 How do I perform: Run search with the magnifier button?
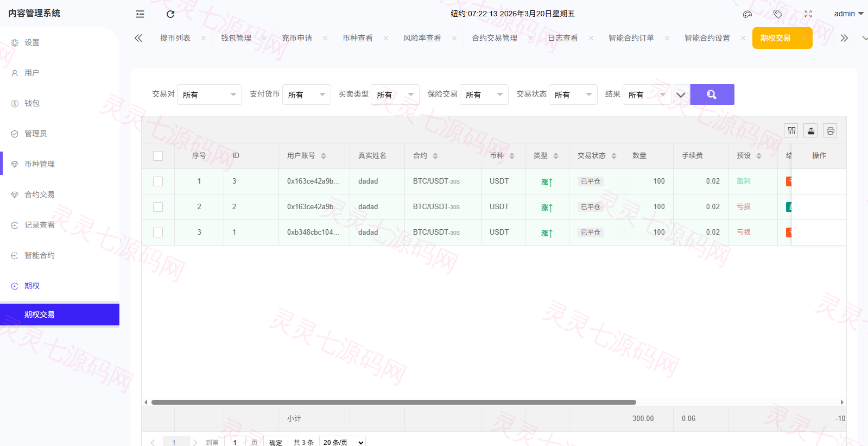712,95
